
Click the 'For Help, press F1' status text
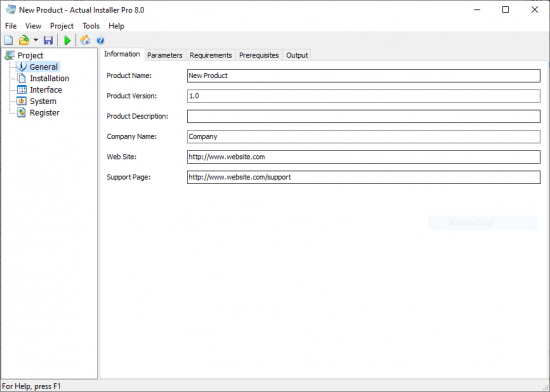tap(31, 386)
